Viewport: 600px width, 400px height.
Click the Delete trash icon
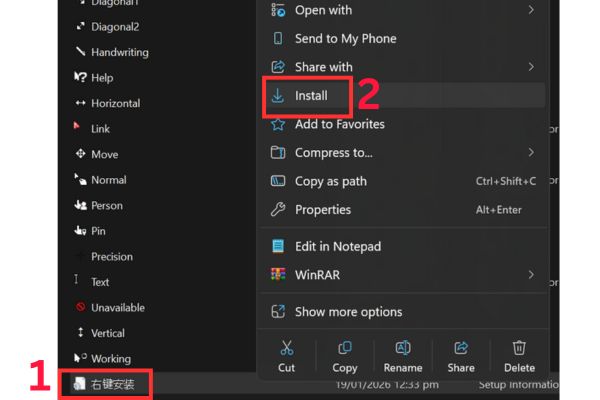coord(519,348)
